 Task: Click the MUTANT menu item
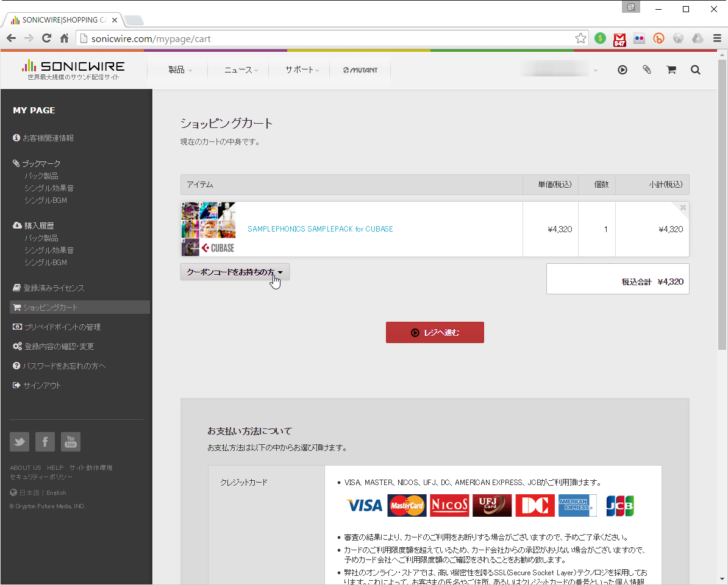point(360,70)
